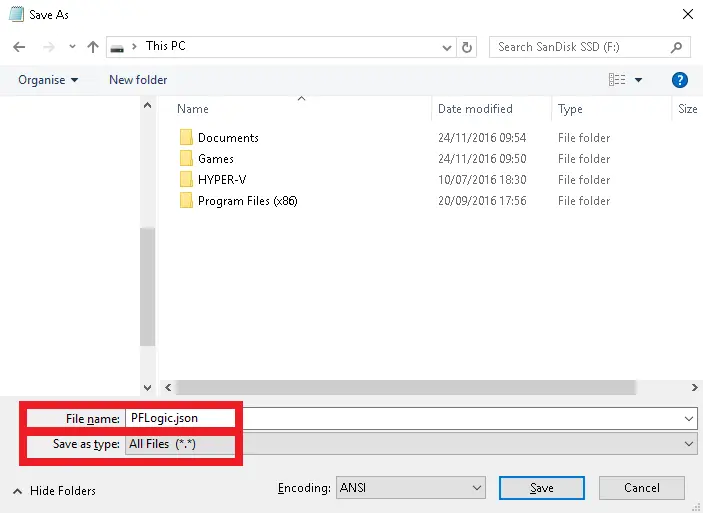
Task: Open the Organise menu
Action: click(x=48, y=80)
